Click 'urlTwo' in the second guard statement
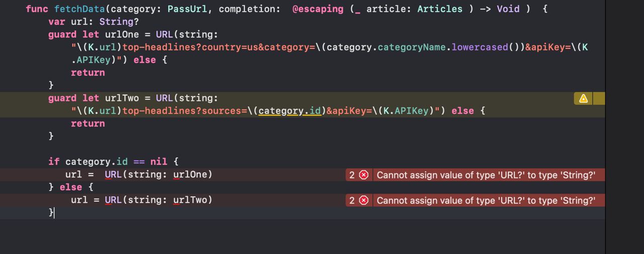The height and width of the screenshot is (254, 644). pyautogui.click(x=122, y=98)
